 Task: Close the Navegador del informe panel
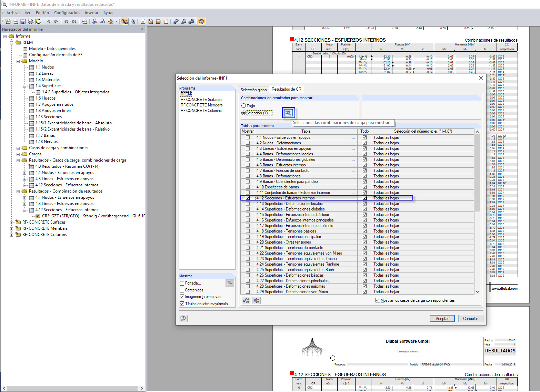click(142, 29)
